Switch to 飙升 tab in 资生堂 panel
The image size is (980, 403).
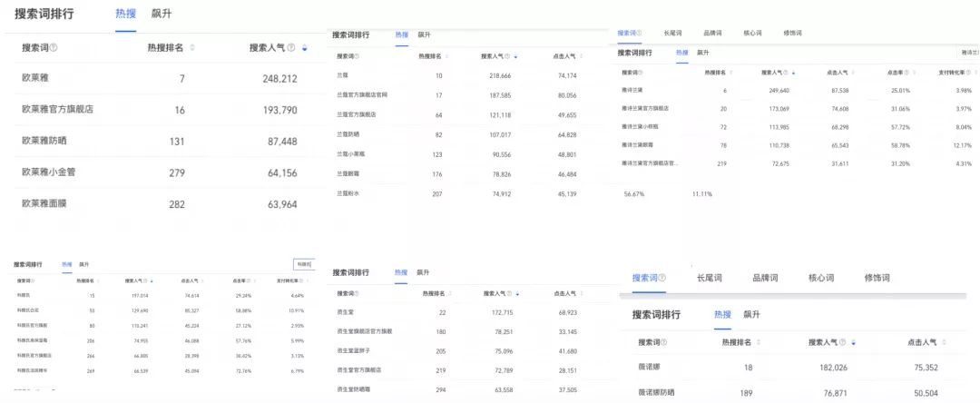(x=423, y=272)
